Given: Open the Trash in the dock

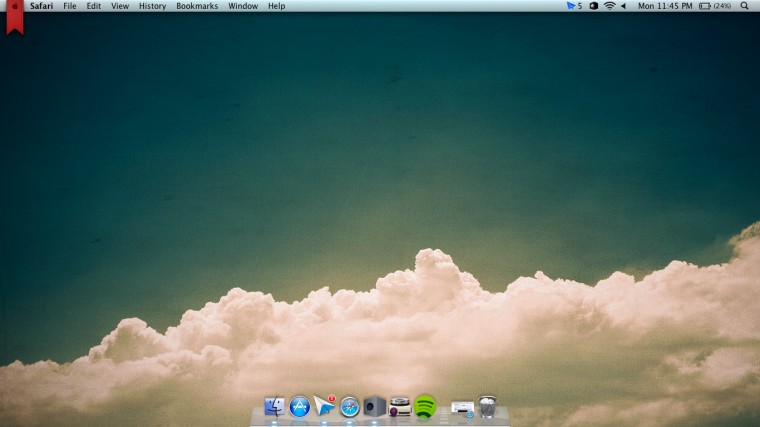Looking at the screenshot, I should (x=488, y=407).
